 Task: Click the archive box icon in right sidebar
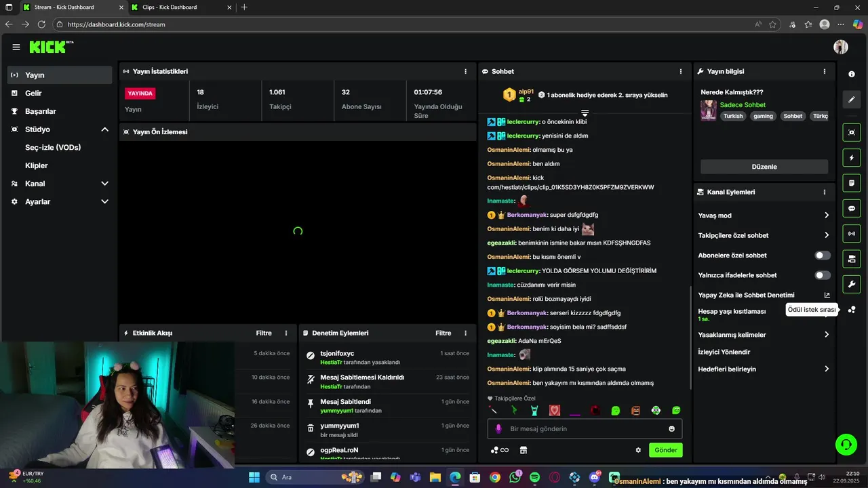852,259
